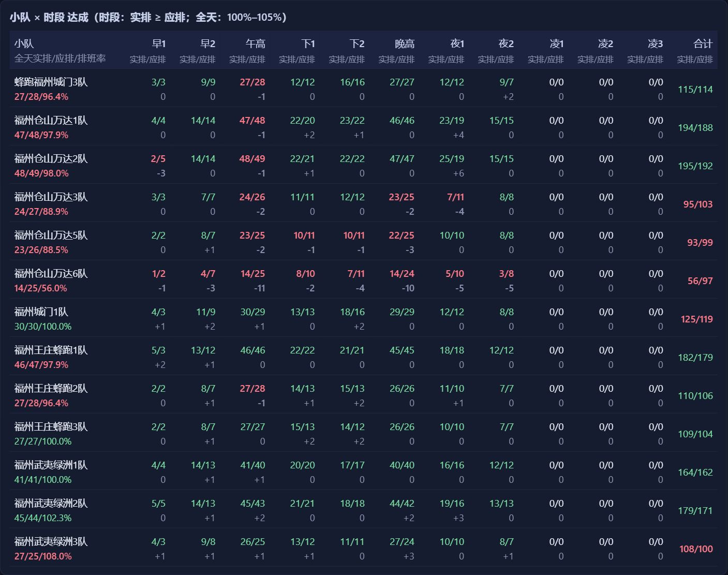
Task: Click 27/24 晚高 cell of 福州武夷绿洲3队
Action: tap(402, 542)
